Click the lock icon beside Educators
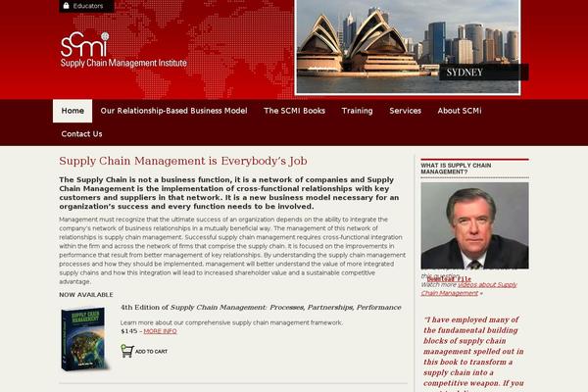588x392 pixels. tap(67, 6)
